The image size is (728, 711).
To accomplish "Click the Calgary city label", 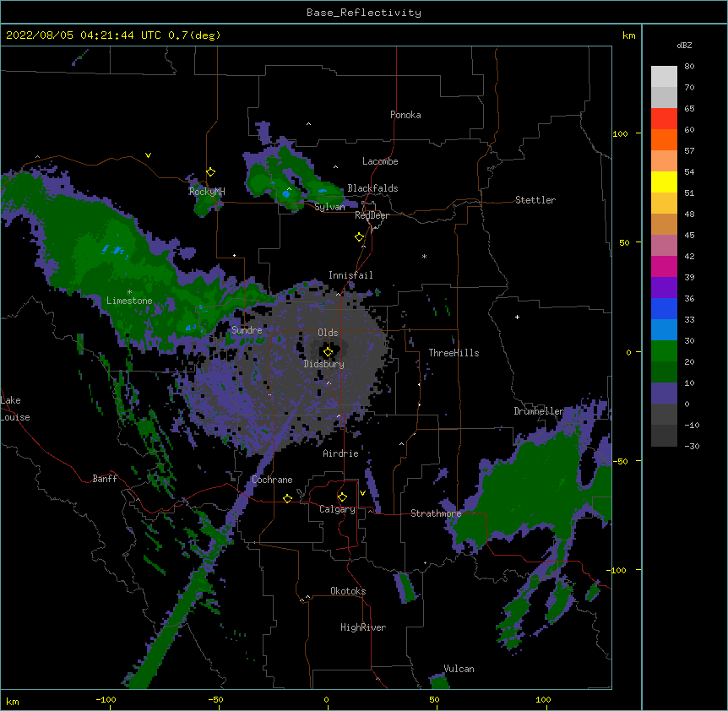I will (337, 509).
